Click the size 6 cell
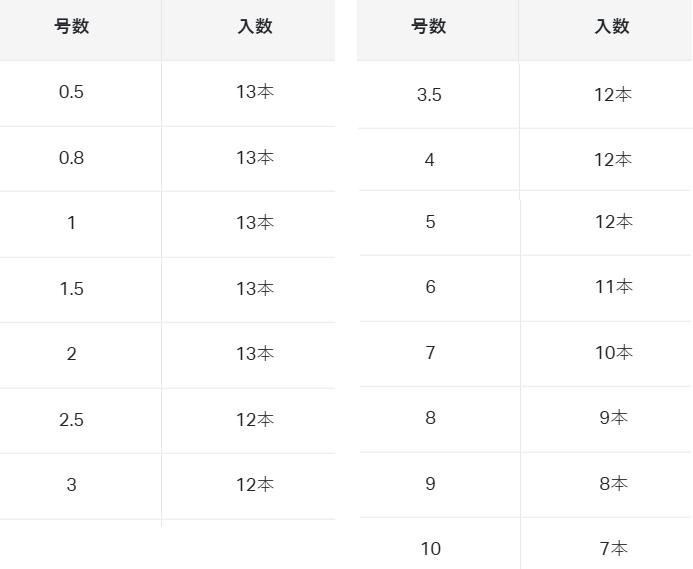 (430, 287)
